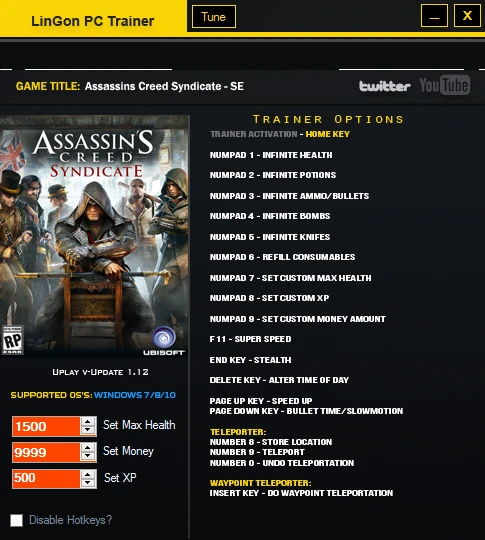The height and width of the screenshot is (540, 485).
Task: Increase the Set Money value arrow
Action: pos(88,447)
